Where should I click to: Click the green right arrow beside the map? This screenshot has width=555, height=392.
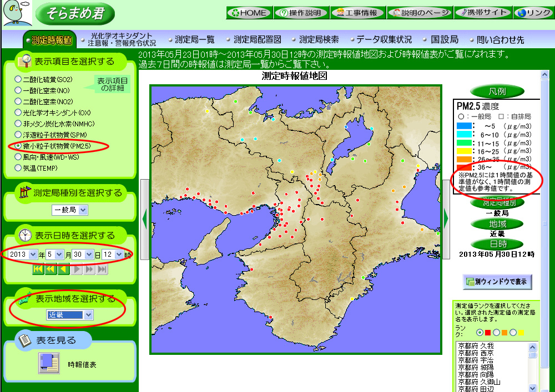point(446,220)
